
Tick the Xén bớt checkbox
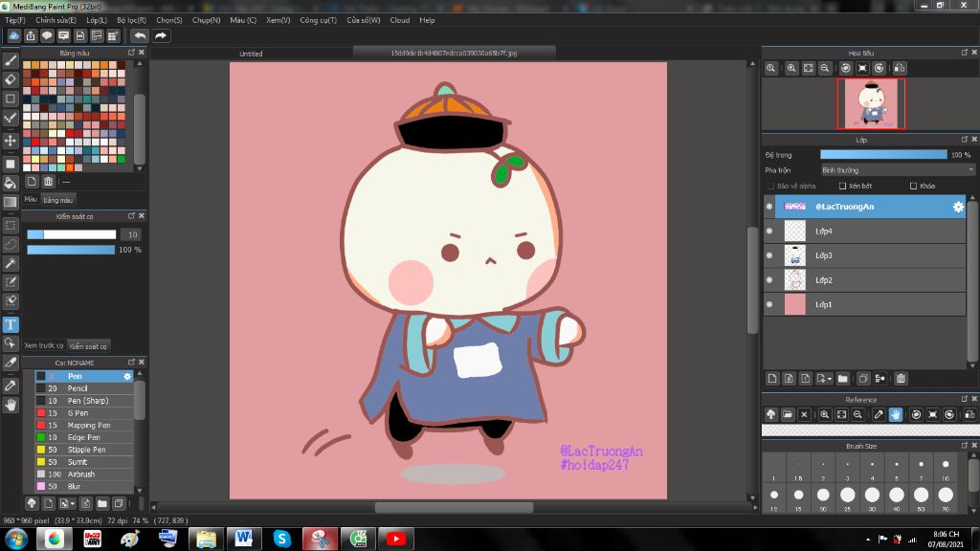tap(842, 187)
